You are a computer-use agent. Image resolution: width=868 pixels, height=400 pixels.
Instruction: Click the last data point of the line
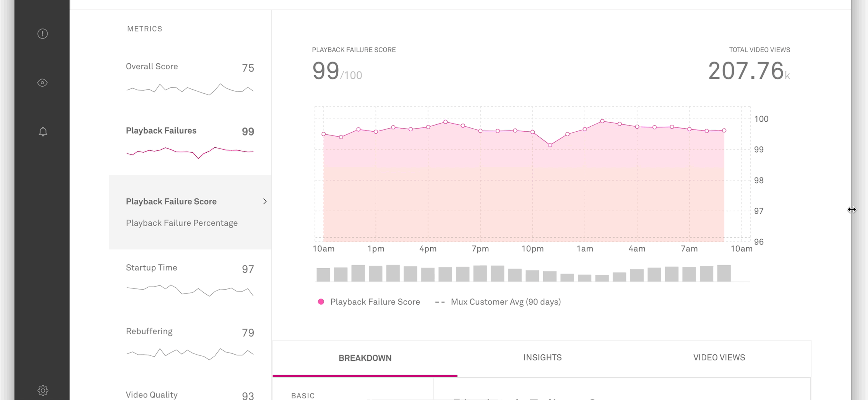pos(724,130)
